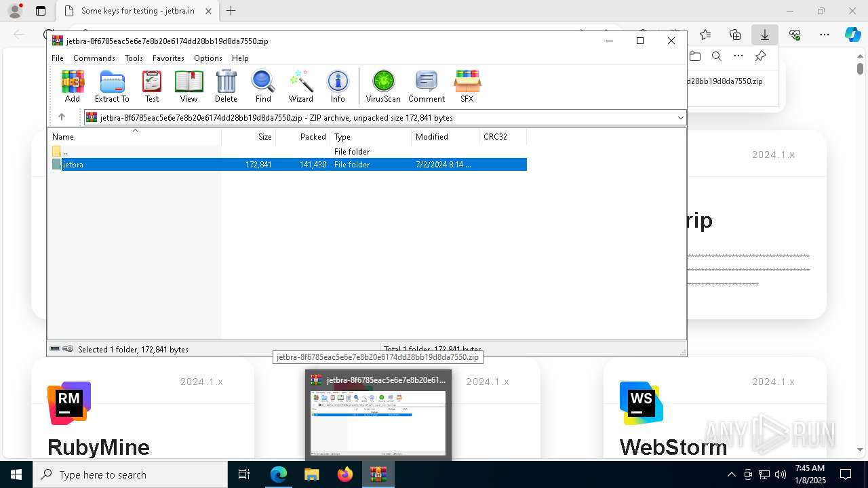
Task: Create SFX self-extracting archive
Action: [x=467, y=86]
